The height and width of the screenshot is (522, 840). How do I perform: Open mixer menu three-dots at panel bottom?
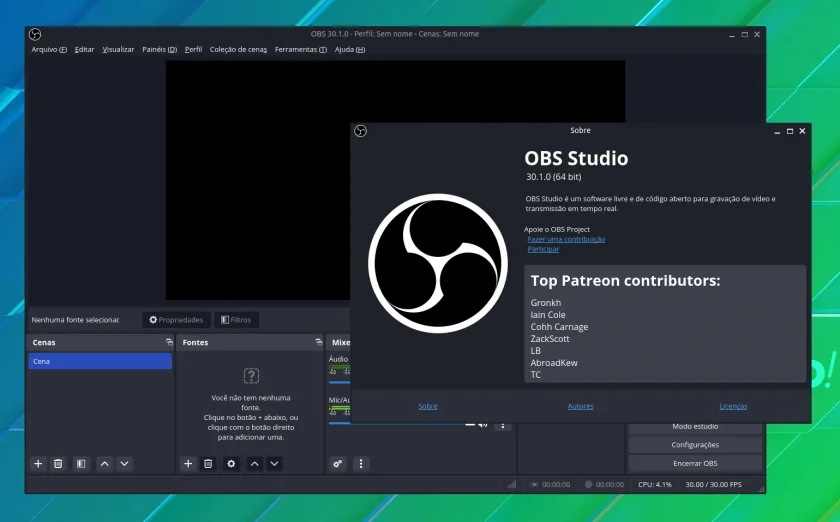(x=361, y=464)
